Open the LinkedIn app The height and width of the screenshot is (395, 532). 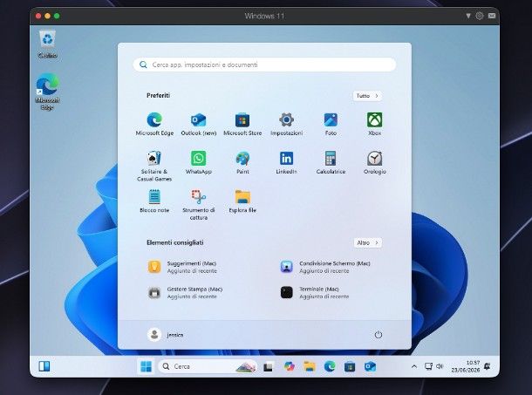(286, 163)
